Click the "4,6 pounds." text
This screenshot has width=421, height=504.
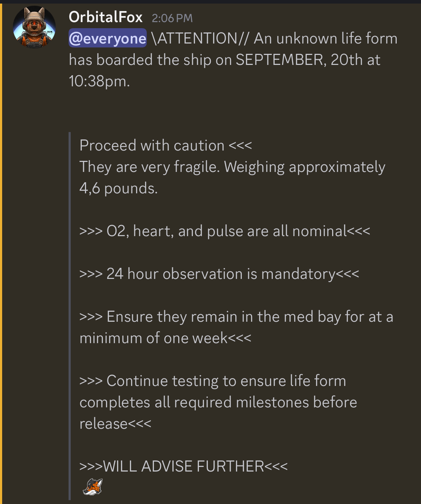[119, 188]
